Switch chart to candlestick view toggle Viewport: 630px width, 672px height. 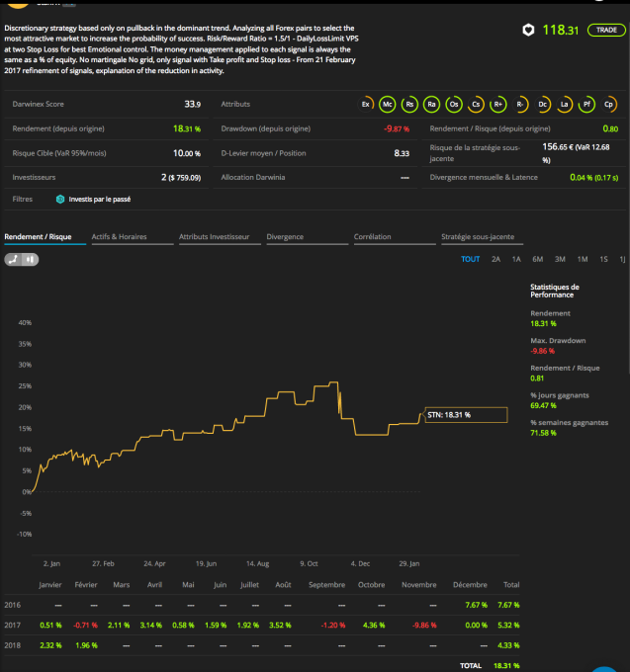coord(30,259)
